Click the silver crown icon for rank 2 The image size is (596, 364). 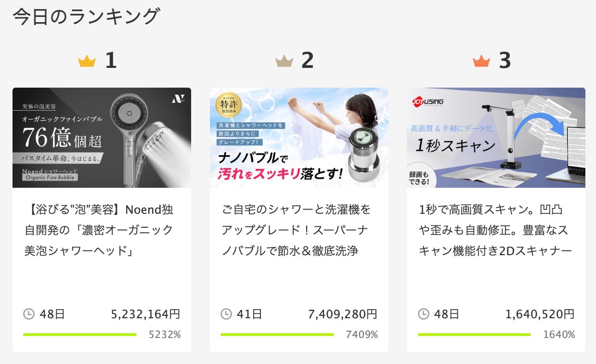click(x=284, y=62)
